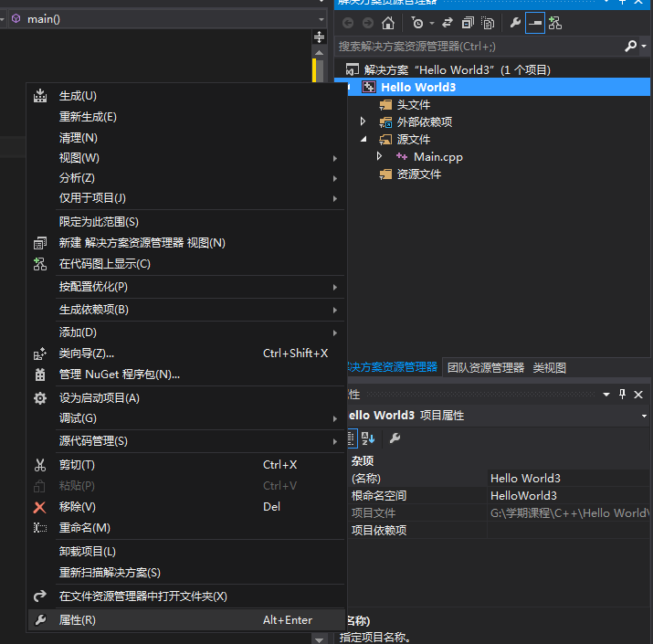Select the solution "Hello World3" root node

click(457, 69)
